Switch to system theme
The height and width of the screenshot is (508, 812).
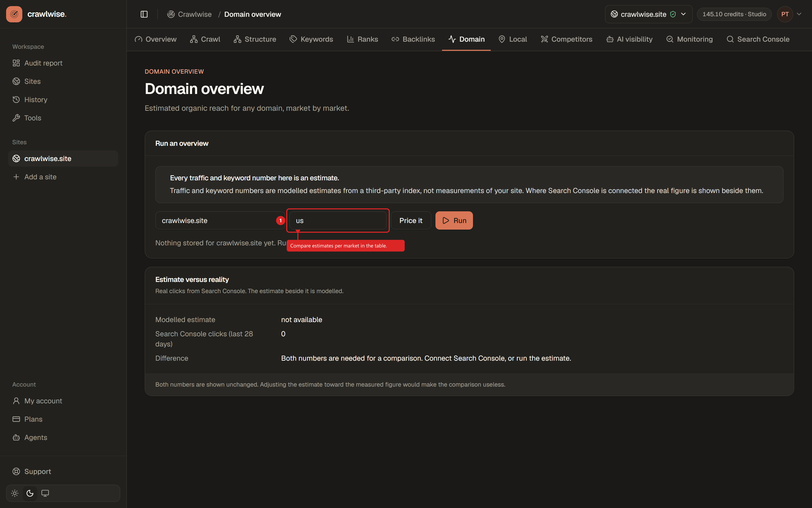click(45, 493)
